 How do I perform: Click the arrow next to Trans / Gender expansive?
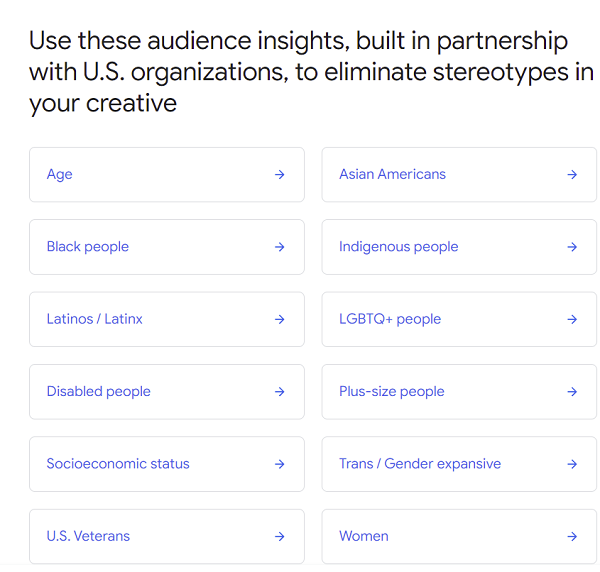(x=572, y=464)
